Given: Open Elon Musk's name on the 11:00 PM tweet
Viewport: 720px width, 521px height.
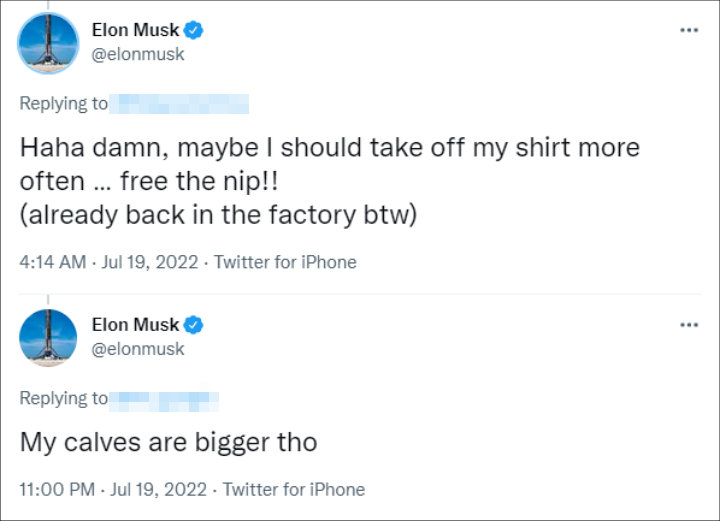Looking at the screenshot, I should pyautogui.click(x=135, y=325).
